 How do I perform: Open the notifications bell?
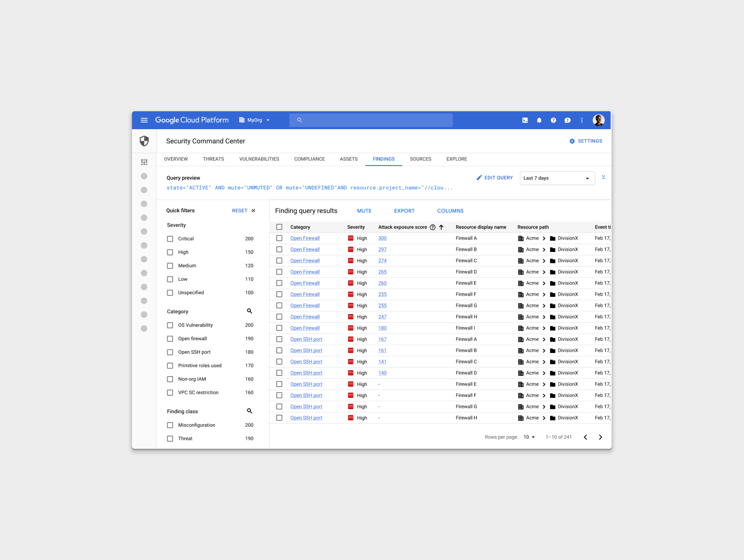(539, 120)
